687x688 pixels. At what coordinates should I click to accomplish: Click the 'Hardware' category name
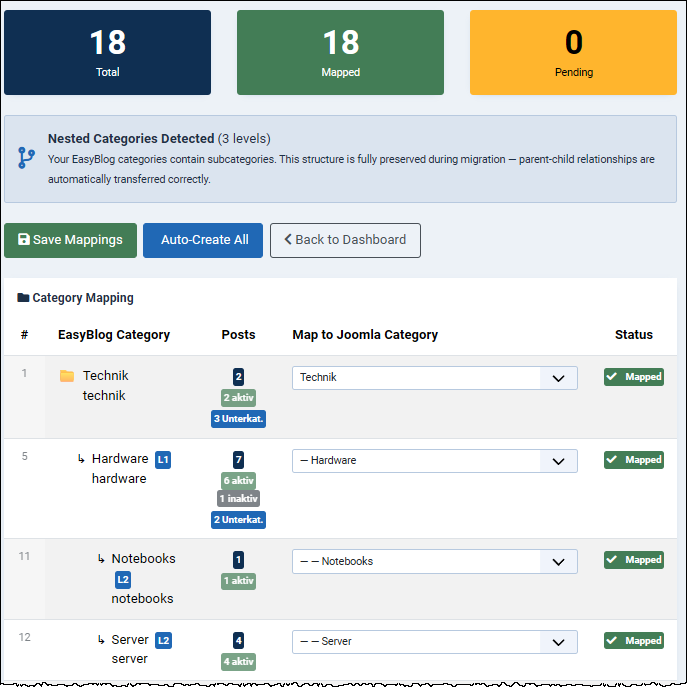120,459
